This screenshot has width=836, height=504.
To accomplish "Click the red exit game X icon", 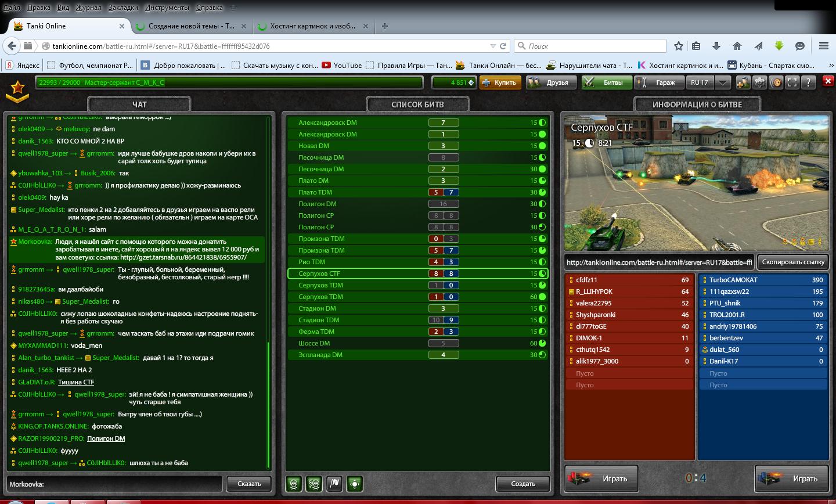I will click(828, 81).
